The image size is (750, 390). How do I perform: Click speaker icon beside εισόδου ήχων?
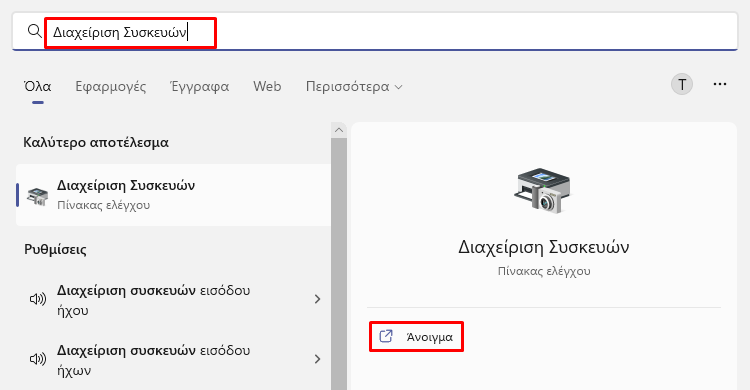pyautogui.click(x=38, y=359)
